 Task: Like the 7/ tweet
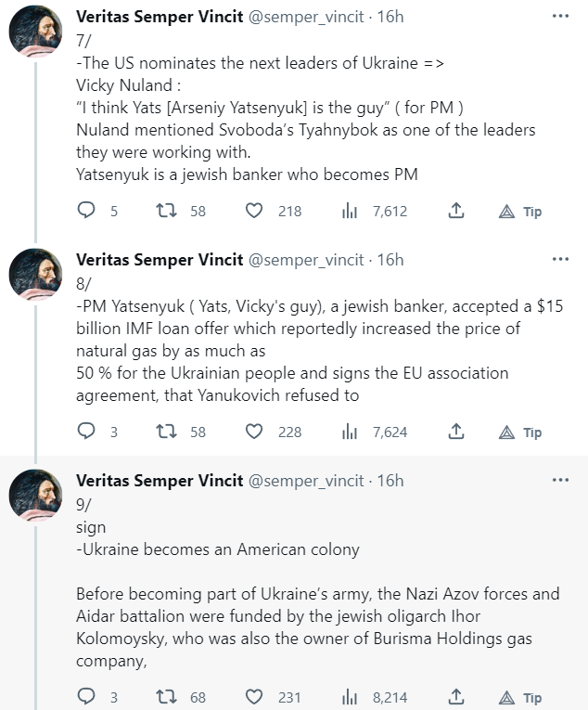tap(254, 212)
